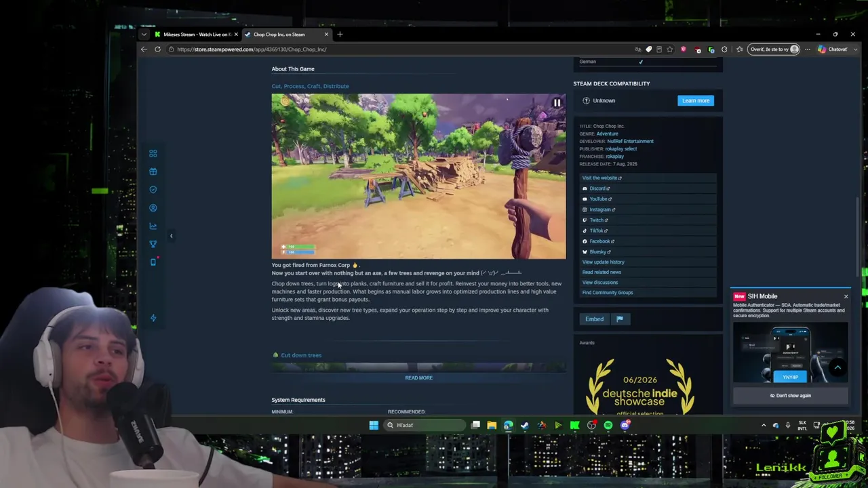Open Microsoft Edge from the taskbar
This screenshot has width=868, height=488.
[508, 426]
